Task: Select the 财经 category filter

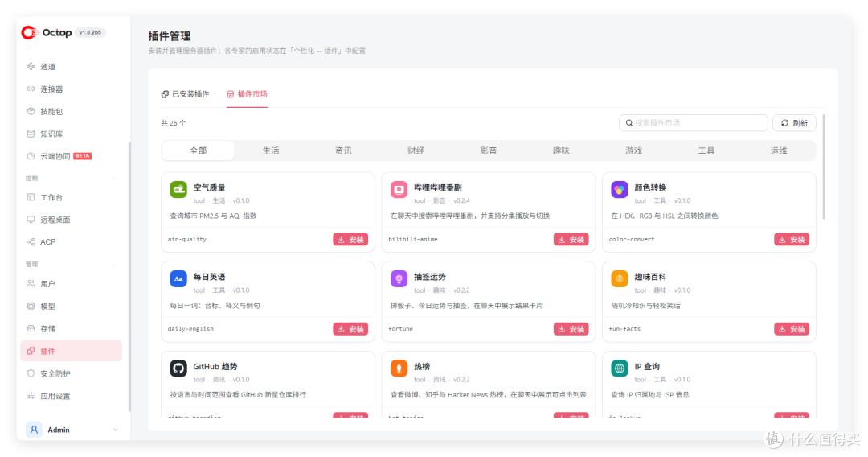Action: point(416,150)
